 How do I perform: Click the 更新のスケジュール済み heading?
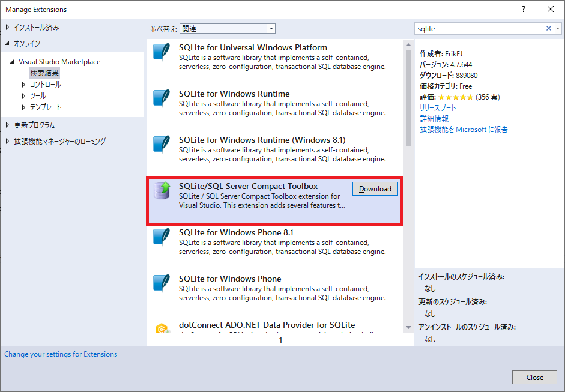click(453, 301)
